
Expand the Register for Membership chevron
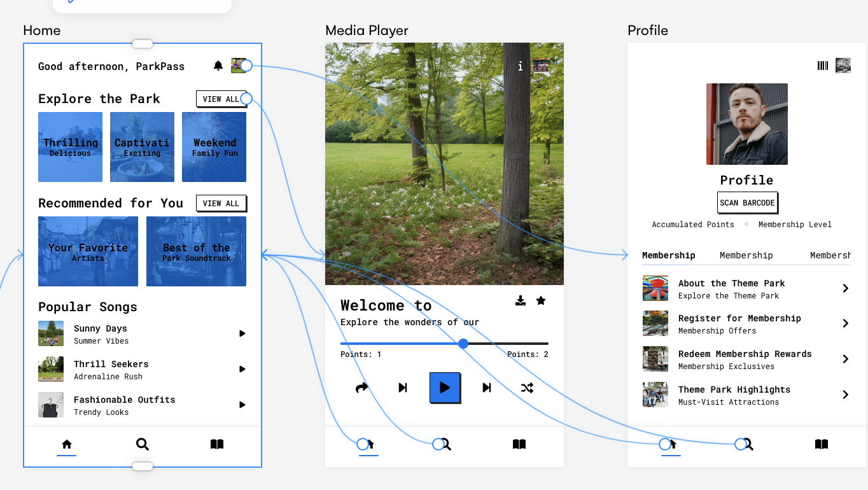click(x=846, y=323)
